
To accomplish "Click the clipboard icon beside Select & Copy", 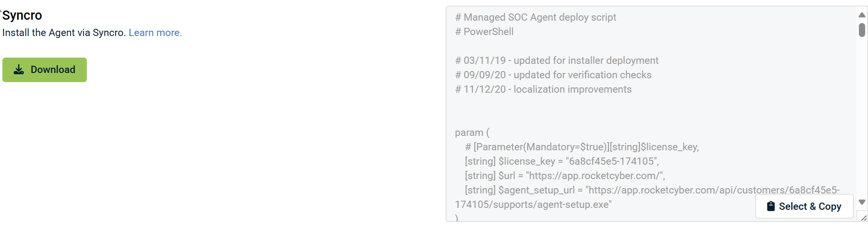I will pos(771,206).
